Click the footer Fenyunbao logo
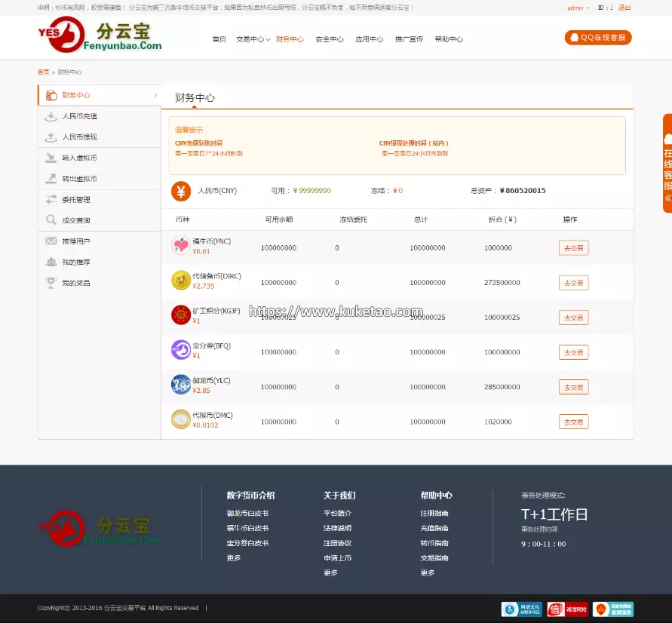The image size is (672, 623). [100, 529]
